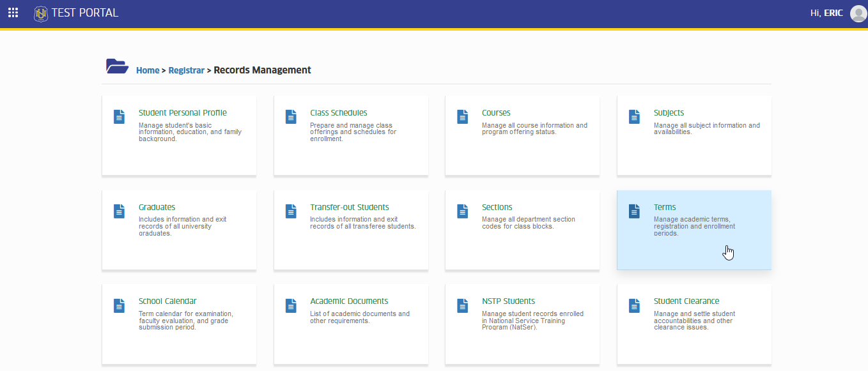
Task: Click document icon of Class Schedules
Action: pyautogui.click(x=291, y=117)
